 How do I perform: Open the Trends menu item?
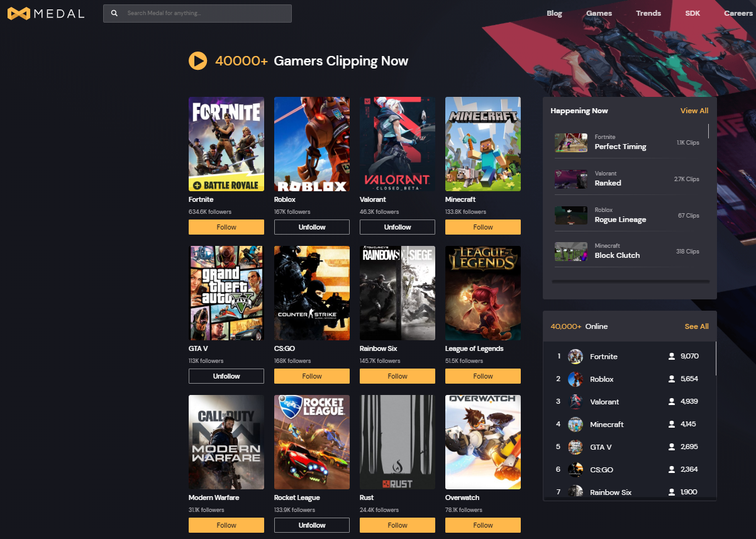click(x=648, y=13)
